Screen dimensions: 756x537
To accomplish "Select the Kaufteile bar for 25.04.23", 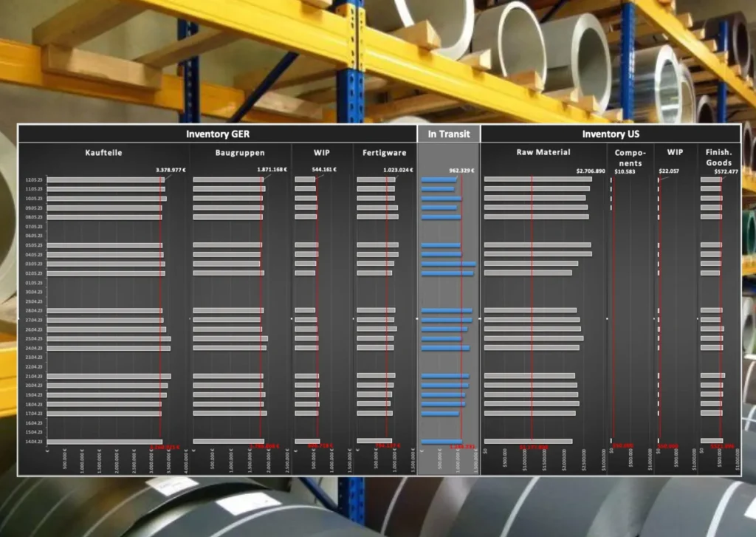I will pyautogui.click(x=109, y=339).
